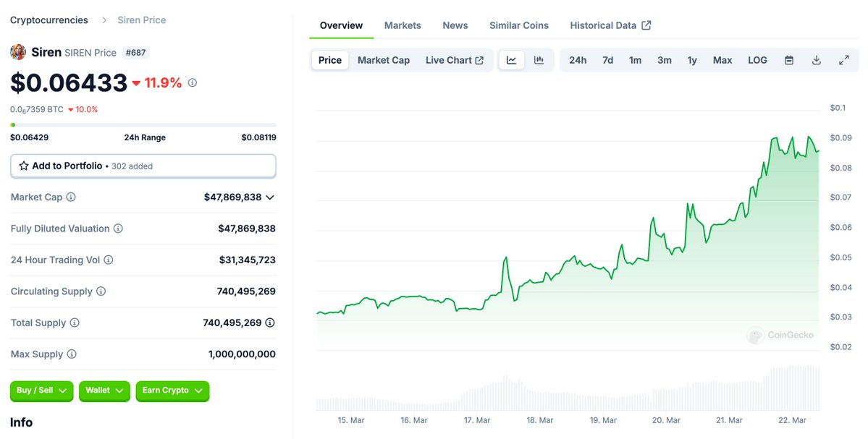Click the Siren coin logo avatar
868x439 pixels.
tap(18, 53)
